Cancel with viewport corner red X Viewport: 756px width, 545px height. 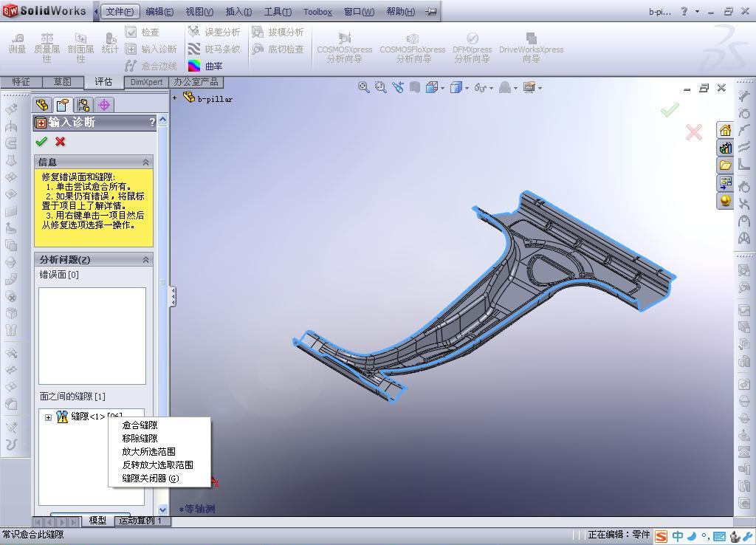[x=694, y=132]
